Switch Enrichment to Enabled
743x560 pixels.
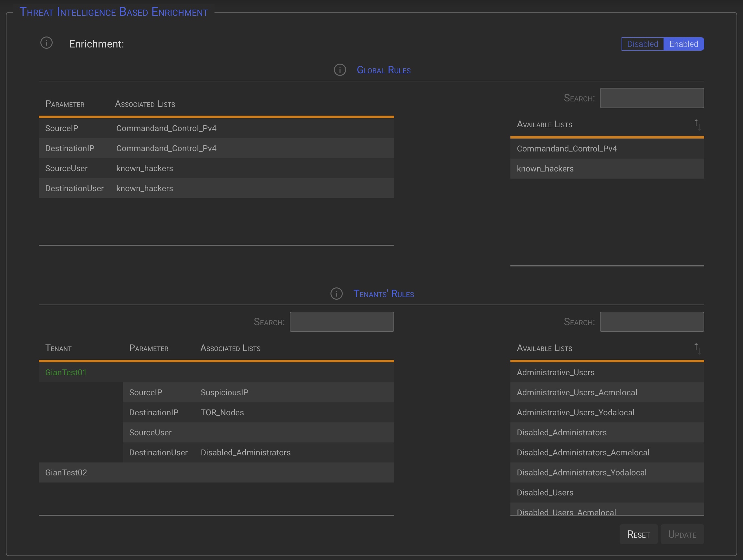pyautogui.click(x=683, y=44)
